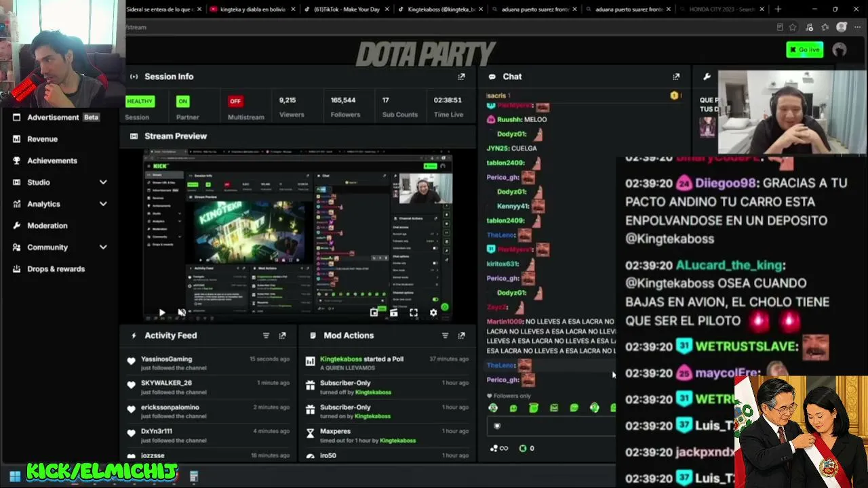Click the HEALTHY session status badge
The height and width of the screenshot is (488, 868).
click(x=140, y=101)
